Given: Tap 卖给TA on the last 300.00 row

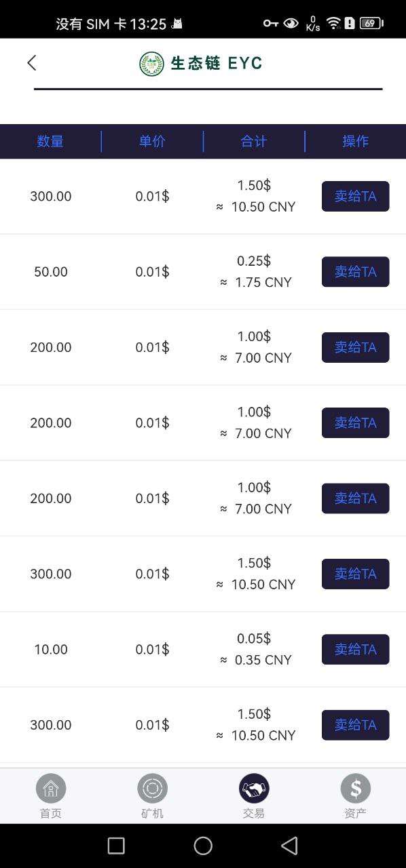Looking at the screenshot, I should pyautogui.click(x=356, y=725).
